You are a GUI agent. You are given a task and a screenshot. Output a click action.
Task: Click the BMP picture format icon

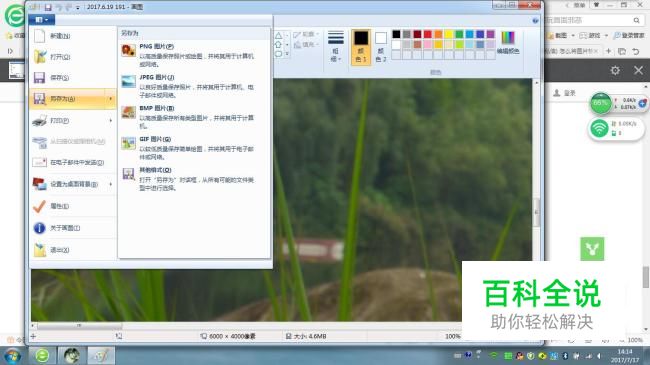coord(129,112)
